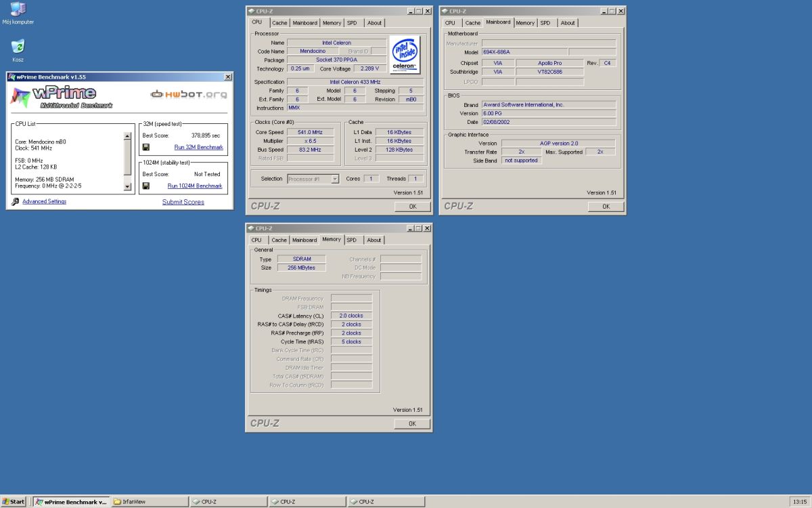
Task: Switch to Cache tab in CPU-Z CPU window
Action: click(279, 23)
